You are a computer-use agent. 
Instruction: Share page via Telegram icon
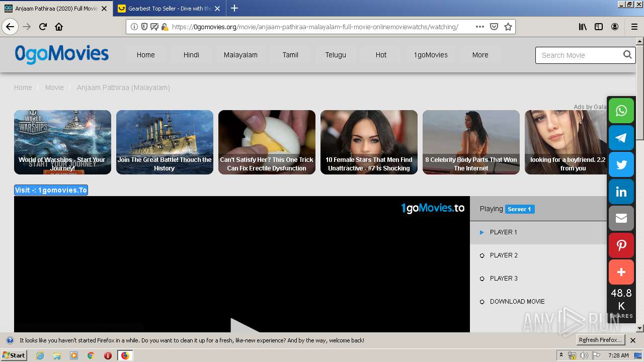621,138
